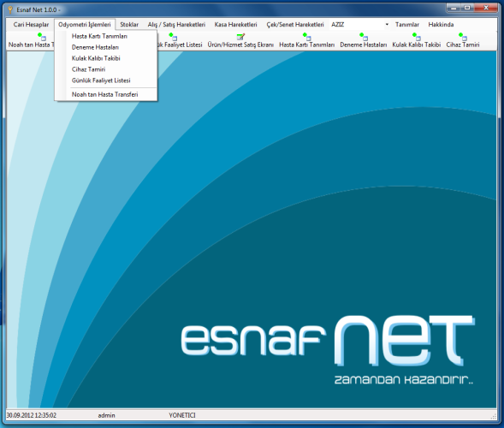Click Cihaz Tamiri toolbar icon
This screenshot has width=504, height=428.
463,36
